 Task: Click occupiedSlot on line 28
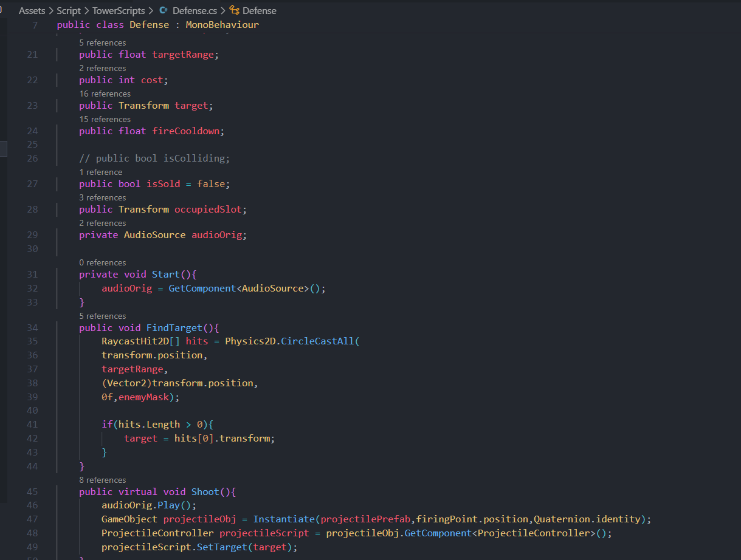[208, 210]
